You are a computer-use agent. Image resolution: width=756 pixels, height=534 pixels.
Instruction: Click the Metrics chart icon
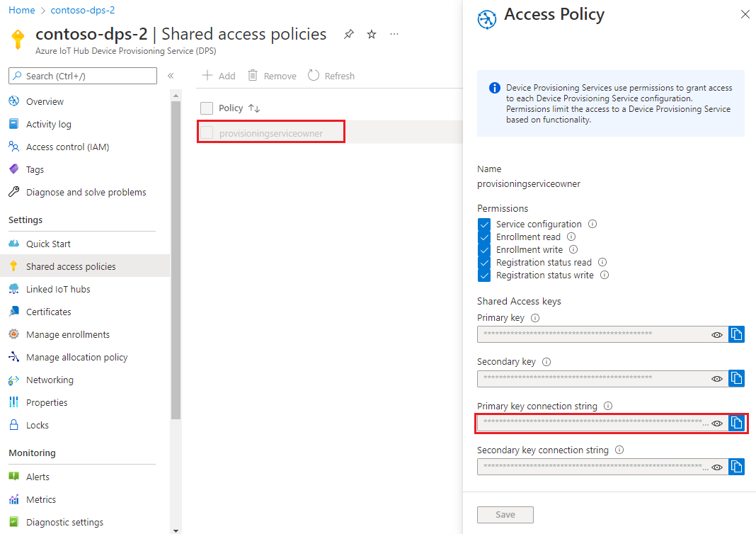pos(14,499)
